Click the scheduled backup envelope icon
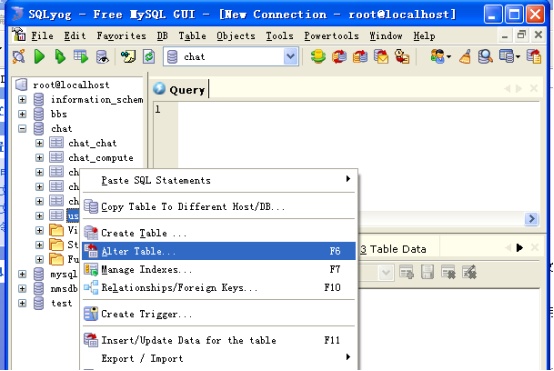Screen dimensions: 554x371 (x=381, y=57)
